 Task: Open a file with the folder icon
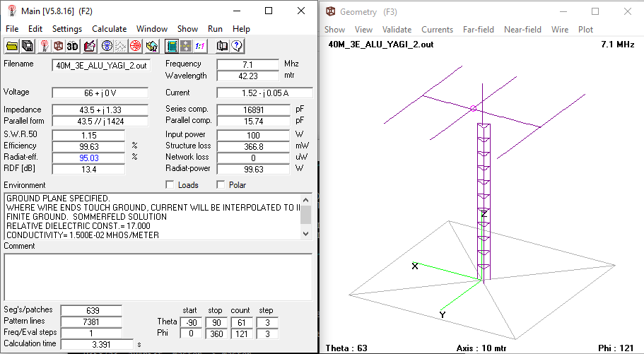tap(12, 46)
